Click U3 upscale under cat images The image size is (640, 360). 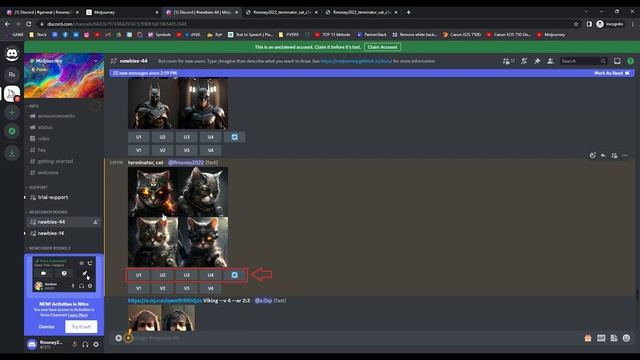187,275
